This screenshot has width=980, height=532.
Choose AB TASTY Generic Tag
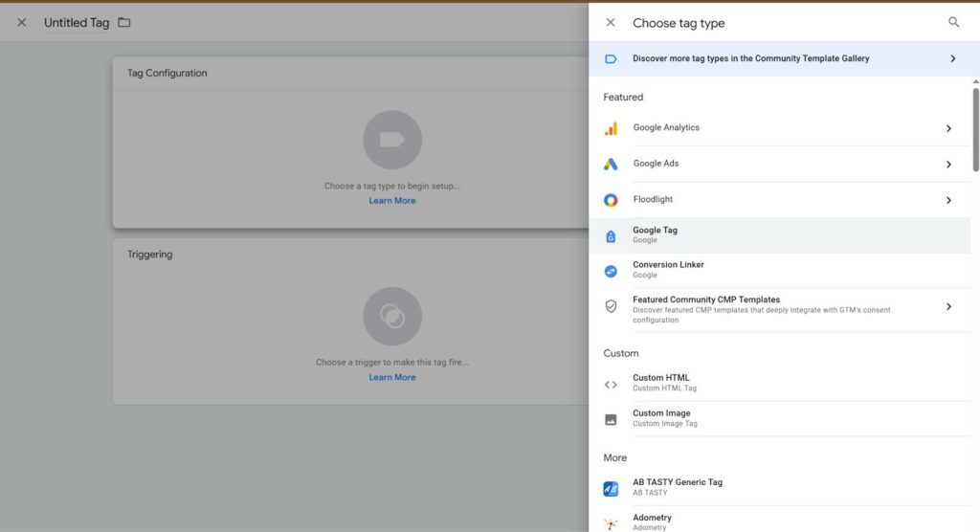780,487
